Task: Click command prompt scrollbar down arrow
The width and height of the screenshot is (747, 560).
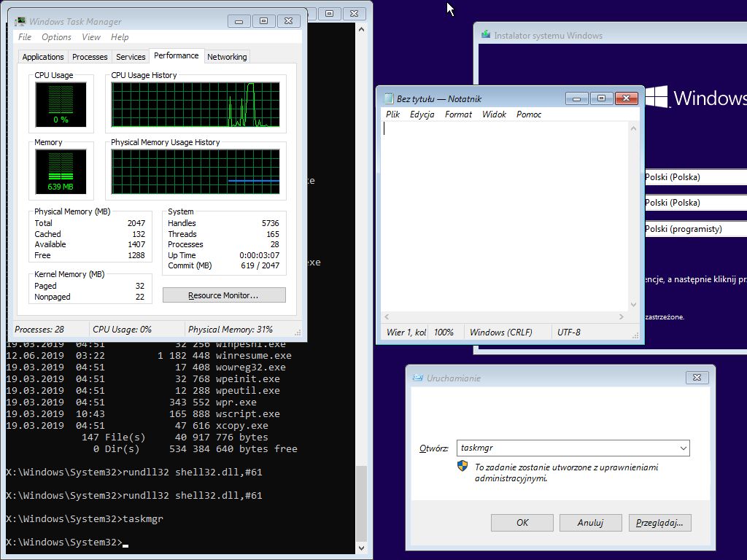Action: pyautogui.click(x=362, y=548)
